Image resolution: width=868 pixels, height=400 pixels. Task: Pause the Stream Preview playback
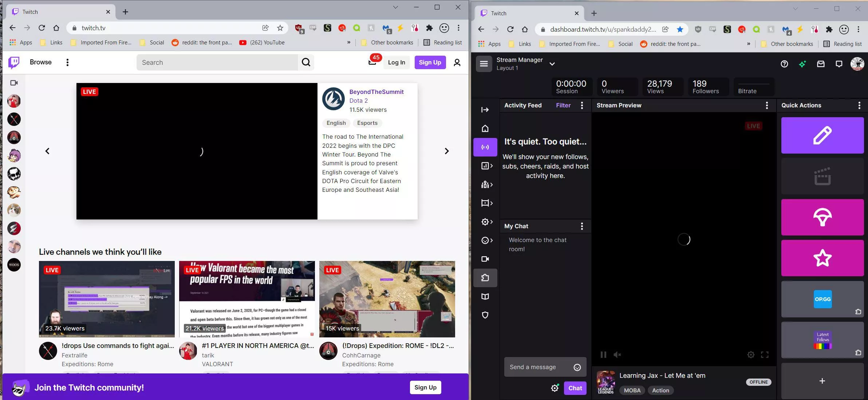pos(603,355)
